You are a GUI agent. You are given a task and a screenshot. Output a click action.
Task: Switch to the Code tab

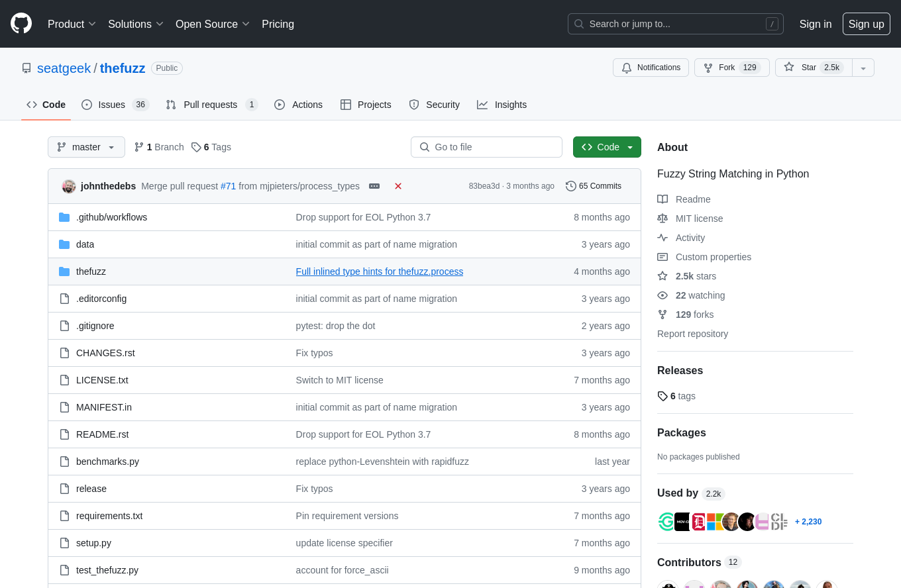pos(46,105)
